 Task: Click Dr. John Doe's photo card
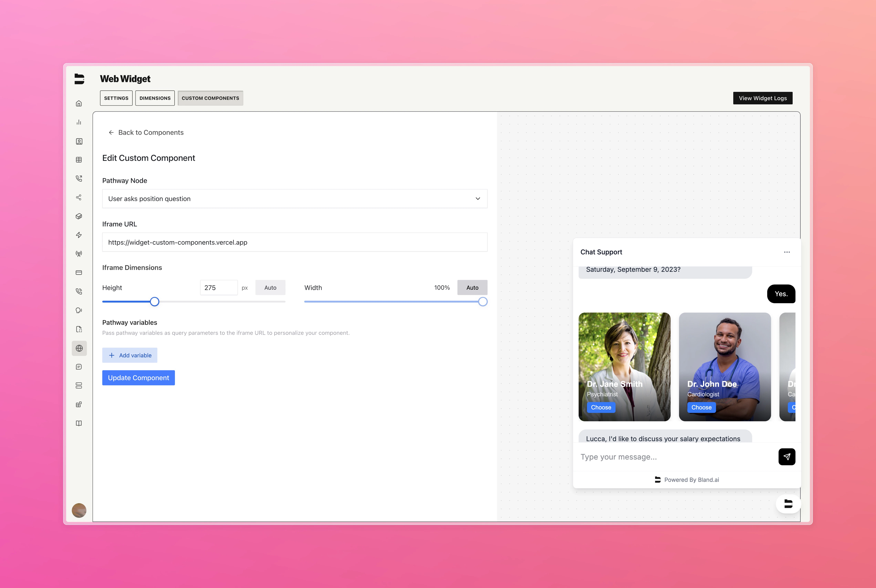click(x=725, y=367)
